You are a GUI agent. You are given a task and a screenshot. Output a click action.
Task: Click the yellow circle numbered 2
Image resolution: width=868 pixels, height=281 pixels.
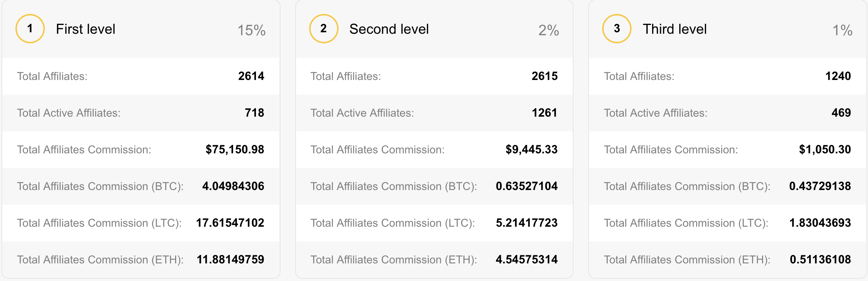pos(323,29)
